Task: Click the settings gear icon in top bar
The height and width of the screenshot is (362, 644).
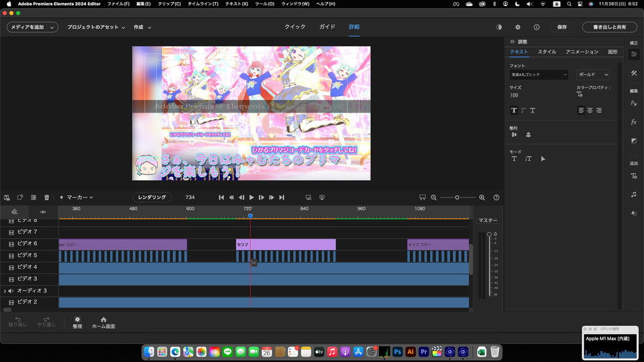Action: point(518,27)
